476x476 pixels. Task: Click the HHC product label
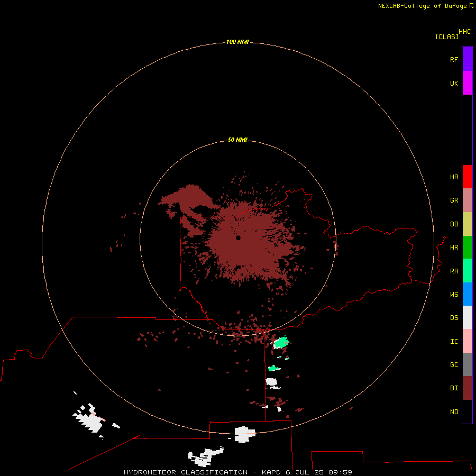tap(464, 32)
